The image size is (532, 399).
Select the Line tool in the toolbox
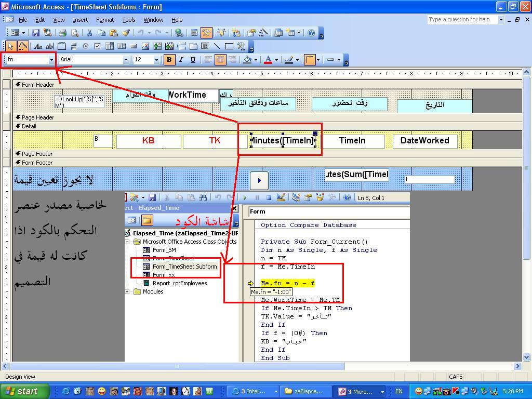(x=217, y=46)
